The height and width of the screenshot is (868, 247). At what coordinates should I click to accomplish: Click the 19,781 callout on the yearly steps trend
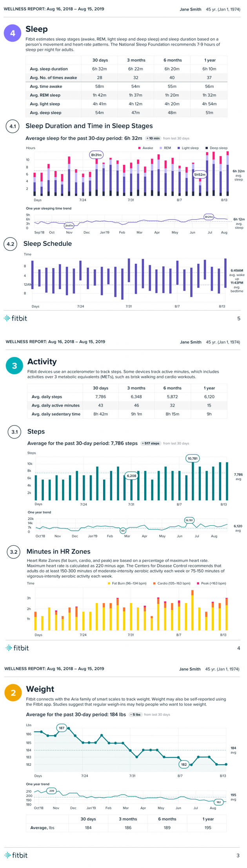pyautogui.click(x=189, y=520)
